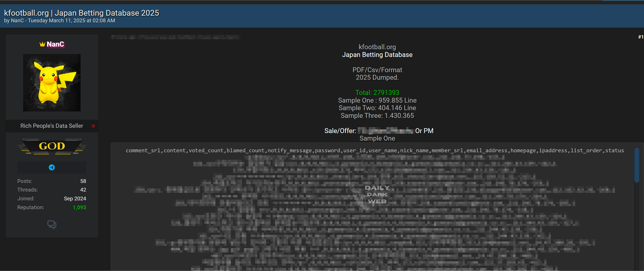Click the Posts count 58
644x271 pixels.
click(x=83, y=181)
